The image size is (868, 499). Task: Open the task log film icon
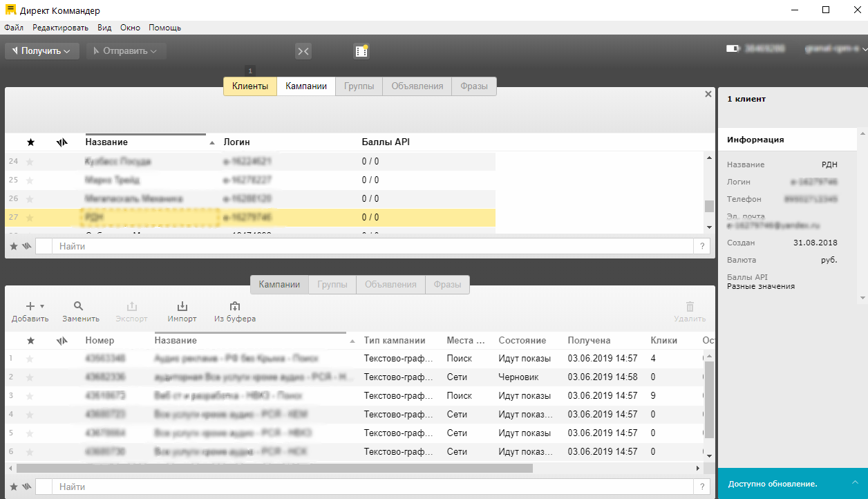(x=361, y=50)
